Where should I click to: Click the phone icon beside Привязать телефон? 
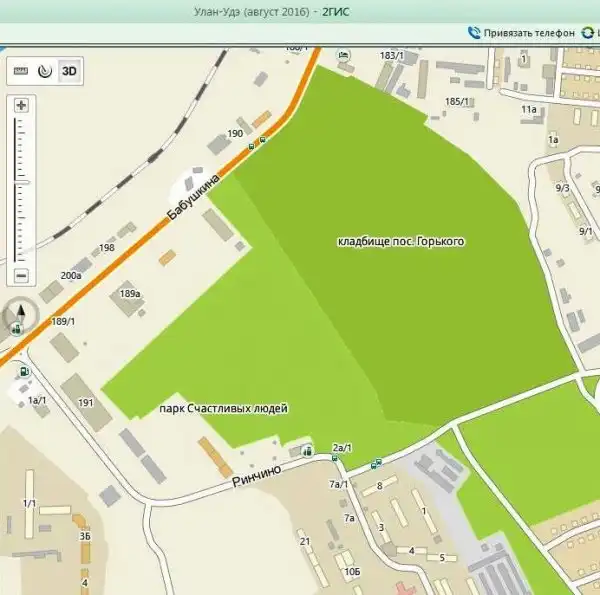(474, 33)
